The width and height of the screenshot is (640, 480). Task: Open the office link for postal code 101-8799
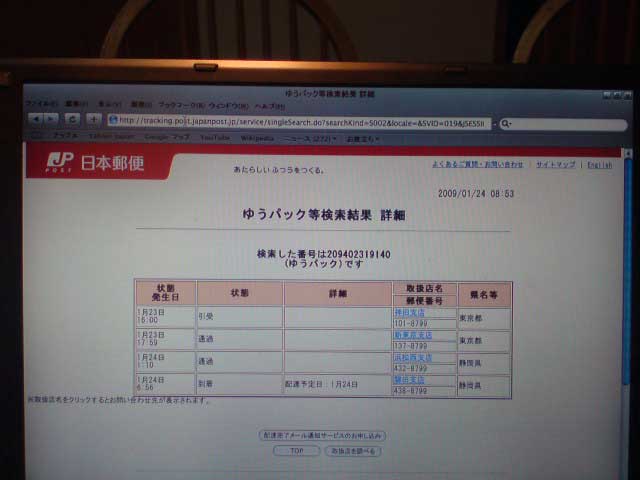[409, 313]
